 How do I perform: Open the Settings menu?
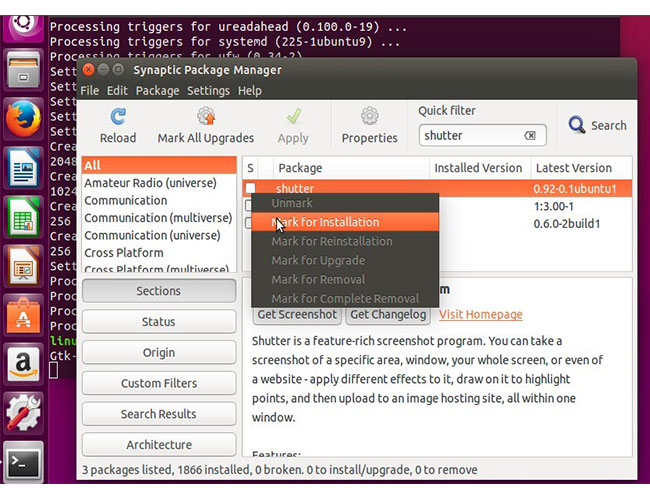click(208, 90)
